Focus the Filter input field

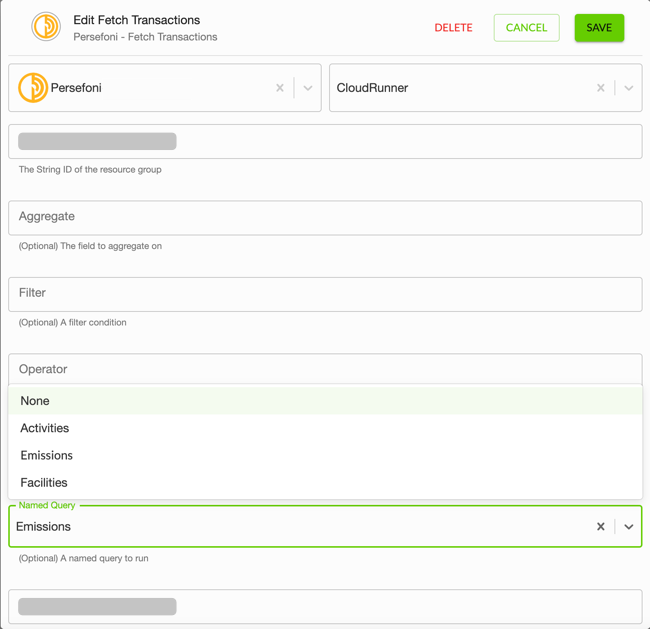click(325, 294)
